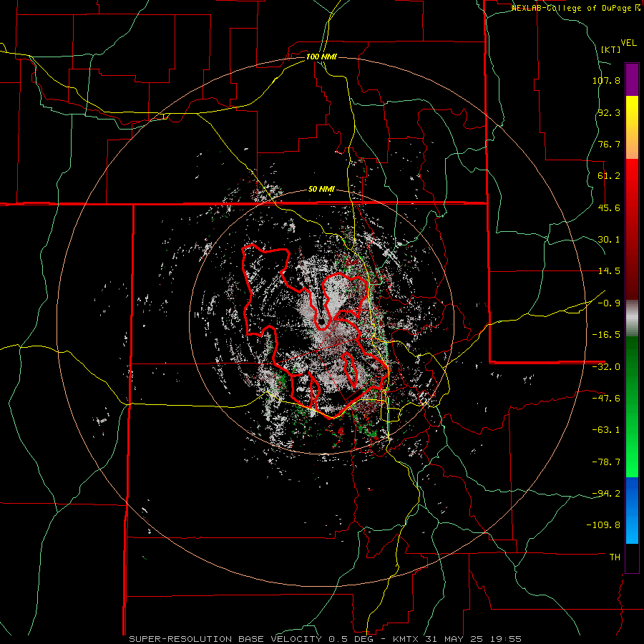Pick the red segment of color bar
The height and width of the screenshot is (644, 644).
point(632,229)
